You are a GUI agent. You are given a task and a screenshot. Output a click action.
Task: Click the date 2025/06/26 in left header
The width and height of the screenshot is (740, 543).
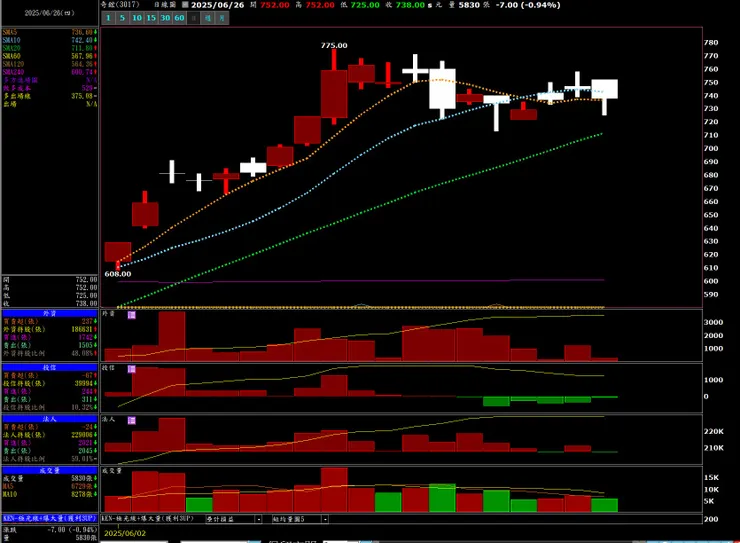pyautogui.click(x=49, y=13)
